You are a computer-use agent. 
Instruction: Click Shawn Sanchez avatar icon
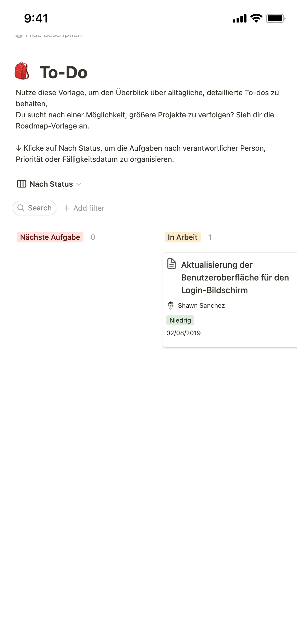(171, 305)
